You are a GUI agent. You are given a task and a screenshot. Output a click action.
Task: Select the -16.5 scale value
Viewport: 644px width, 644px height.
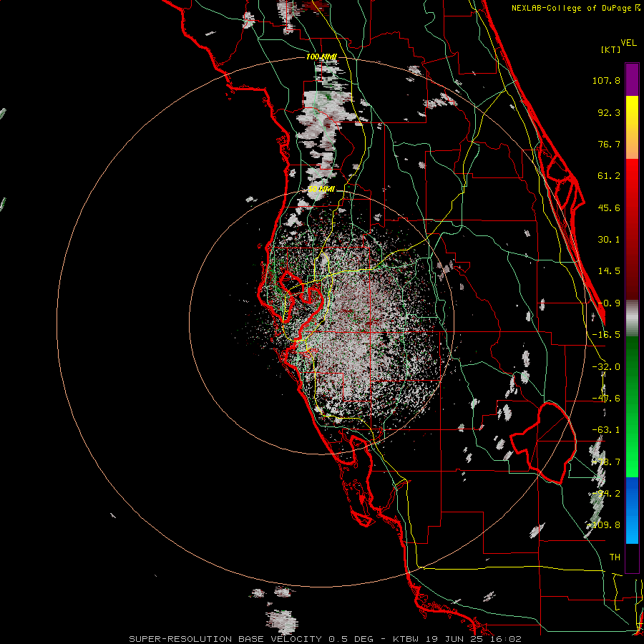click(606, 335)
